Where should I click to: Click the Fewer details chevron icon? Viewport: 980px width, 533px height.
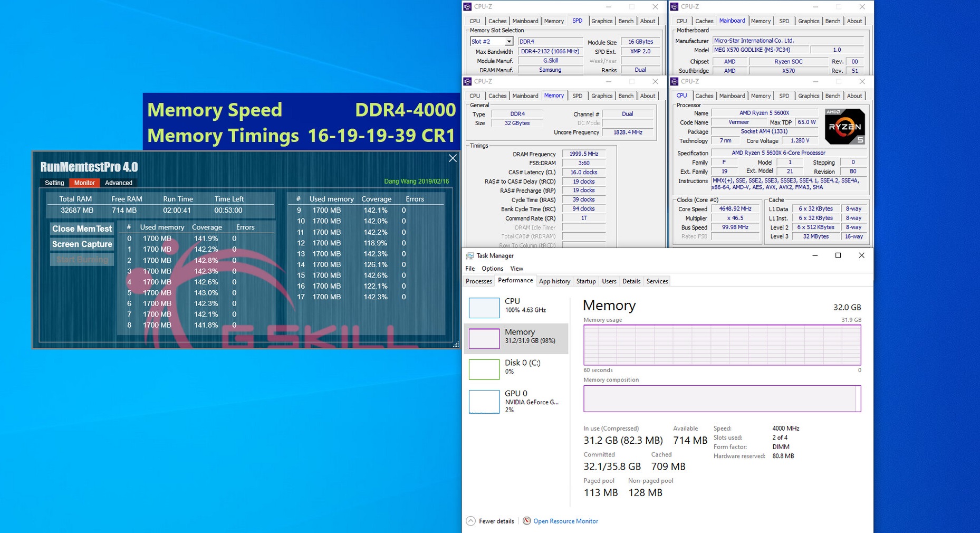(x=471, y=521)
